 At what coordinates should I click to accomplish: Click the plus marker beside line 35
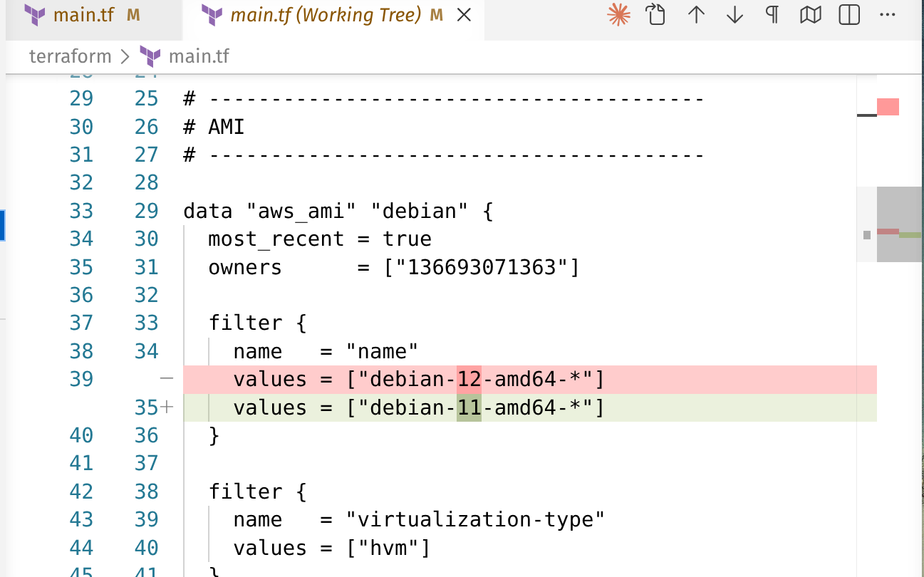(167, 407)
